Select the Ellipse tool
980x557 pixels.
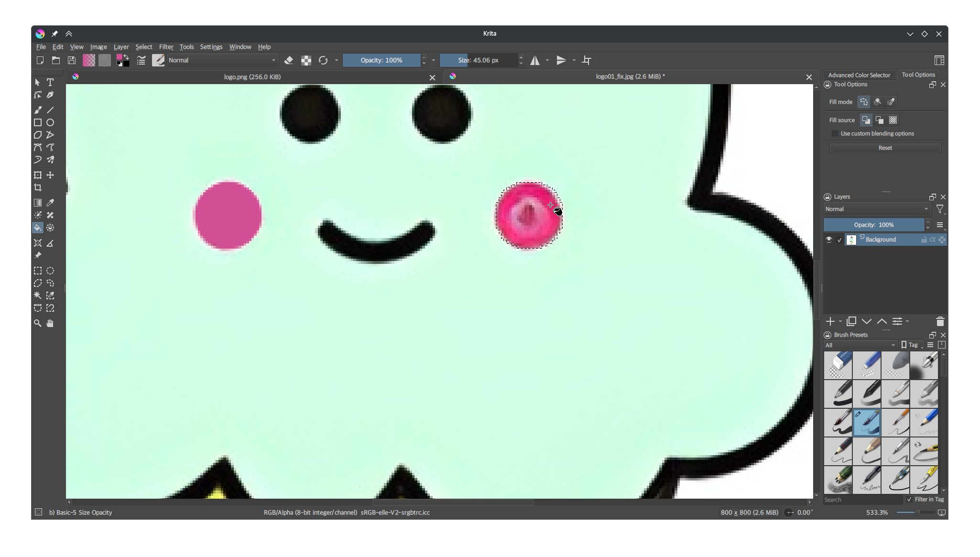[50, 122]
